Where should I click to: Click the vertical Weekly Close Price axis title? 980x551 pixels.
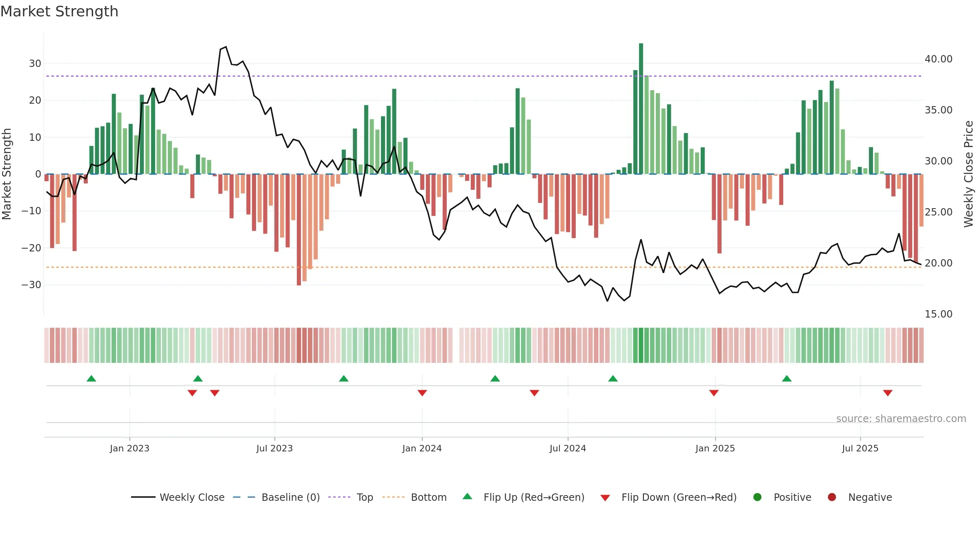(x=969, y=174)
